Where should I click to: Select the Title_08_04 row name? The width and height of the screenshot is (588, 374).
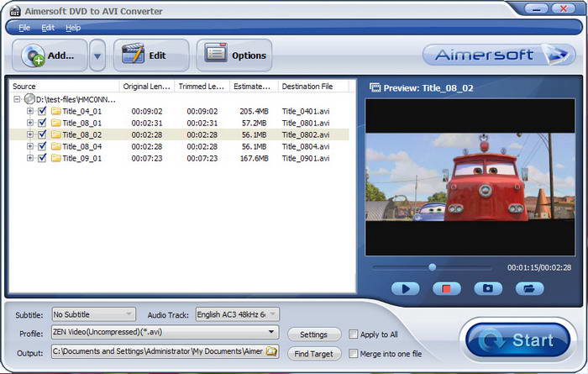(x=81, y=146)
